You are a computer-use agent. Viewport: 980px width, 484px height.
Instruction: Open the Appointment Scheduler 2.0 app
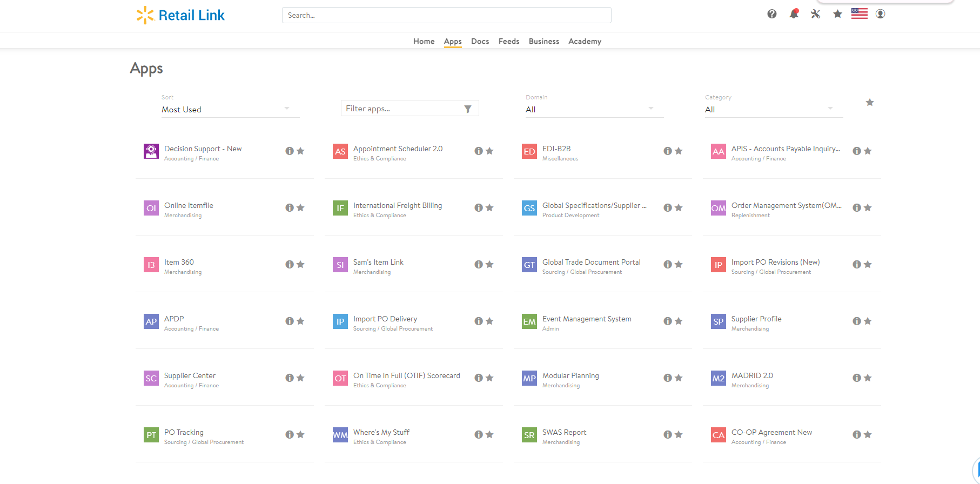click(x=398, y=149)
